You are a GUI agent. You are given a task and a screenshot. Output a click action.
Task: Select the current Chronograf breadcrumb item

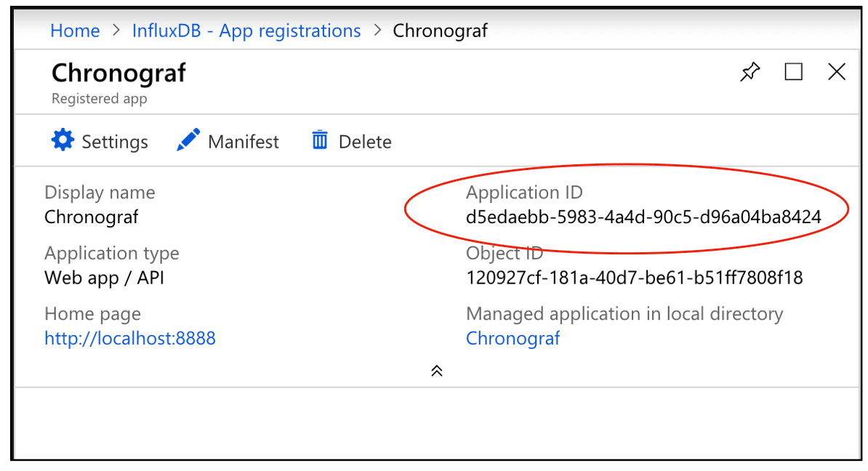(440, 31)
